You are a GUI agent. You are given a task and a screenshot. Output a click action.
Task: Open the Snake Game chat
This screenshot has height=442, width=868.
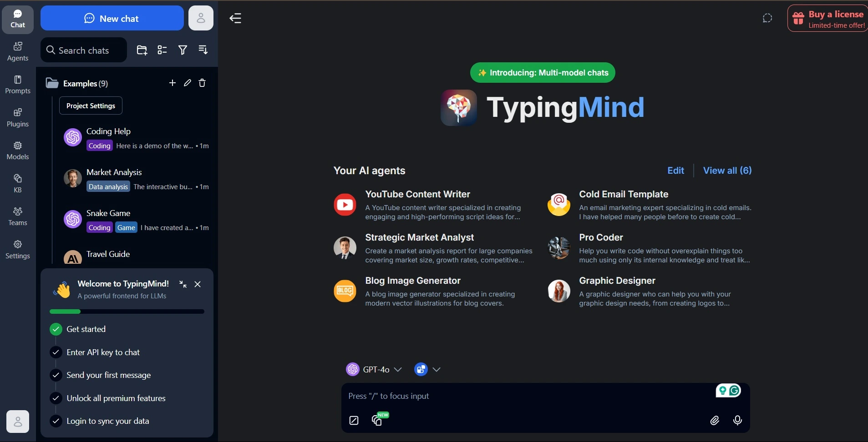click(136, 220)
